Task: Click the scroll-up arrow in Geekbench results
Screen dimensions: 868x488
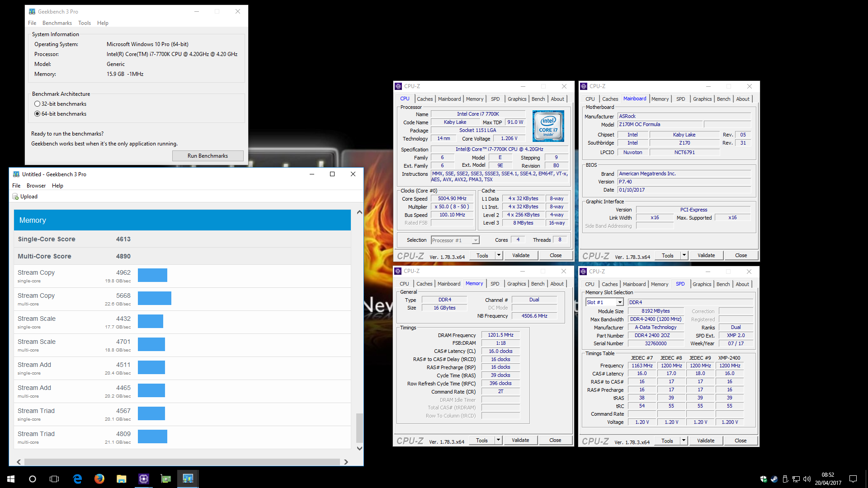Action: (359, 212)
